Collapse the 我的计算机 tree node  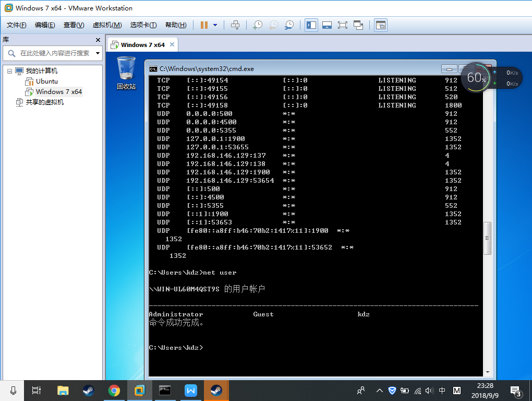click(x=9, y=71)
